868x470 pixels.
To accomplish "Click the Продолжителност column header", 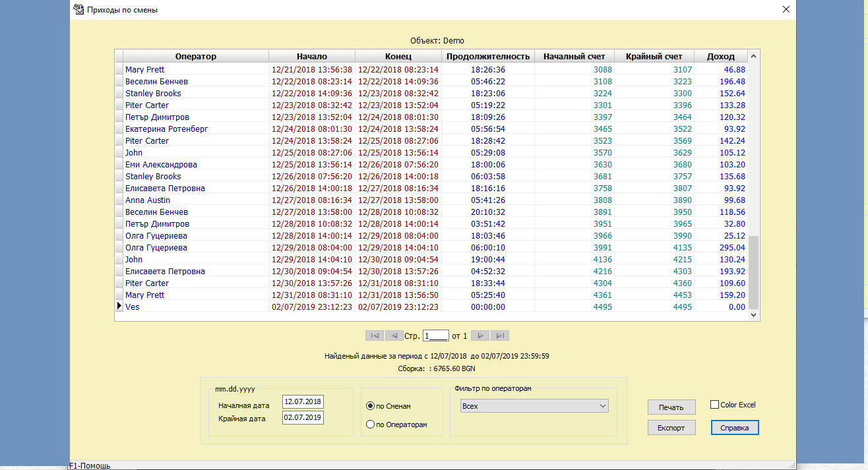I will point(488,57).
